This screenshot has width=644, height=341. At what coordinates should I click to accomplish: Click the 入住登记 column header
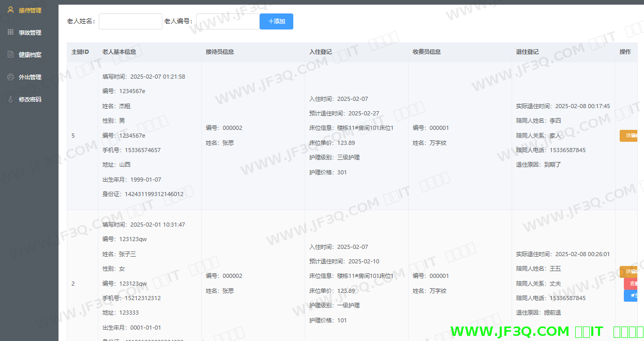pos(320,52)
